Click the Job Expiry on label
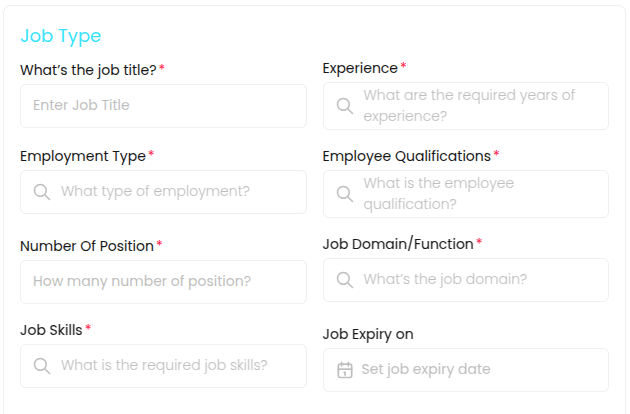The image size is (630, 414). (x=368, y=334)
